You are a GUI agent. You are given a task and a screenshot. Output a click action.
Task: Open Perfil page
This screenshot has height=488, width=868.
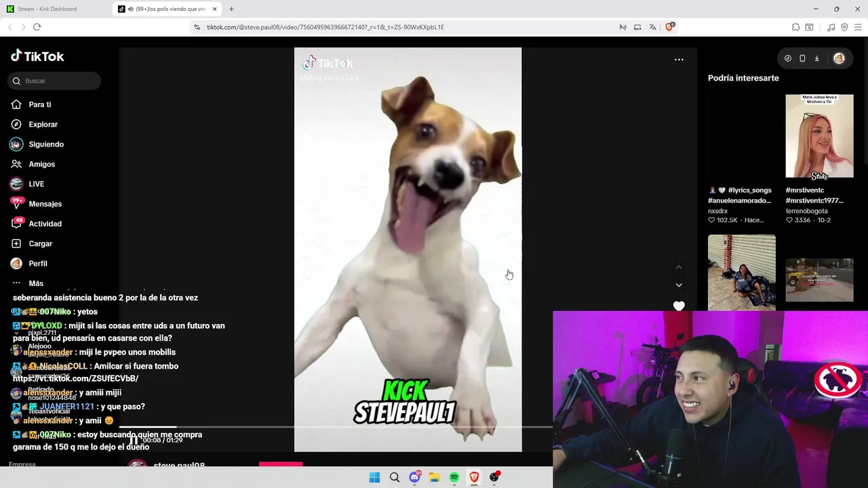point(38,263)
